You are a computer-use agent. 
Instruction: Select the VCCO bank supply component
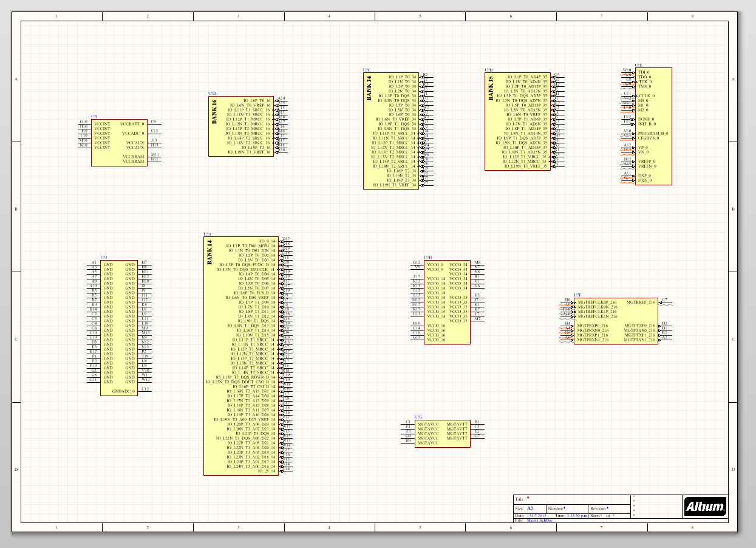[x=447, y=302]
